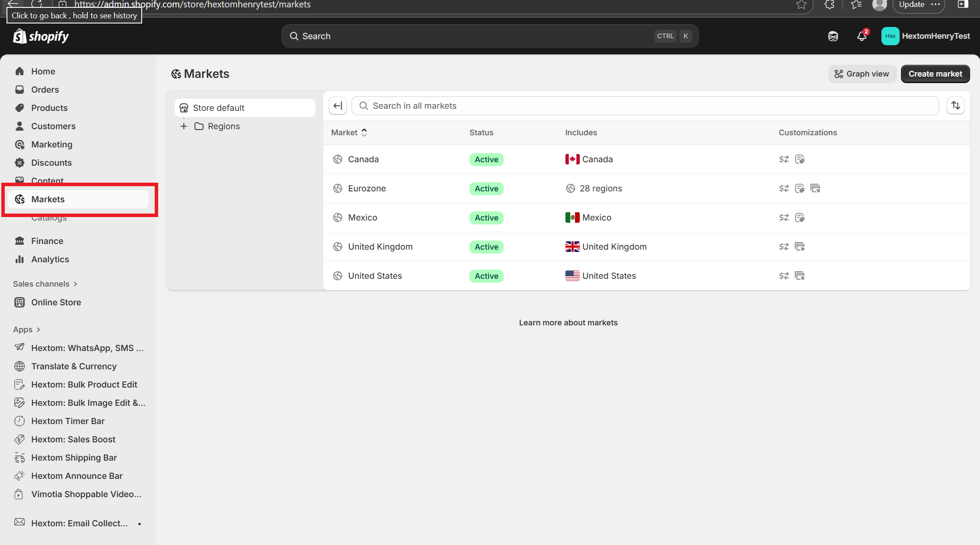Bookmark this page with the star icon
This screenshot has height=545, width=980.
tap(801, 5)
